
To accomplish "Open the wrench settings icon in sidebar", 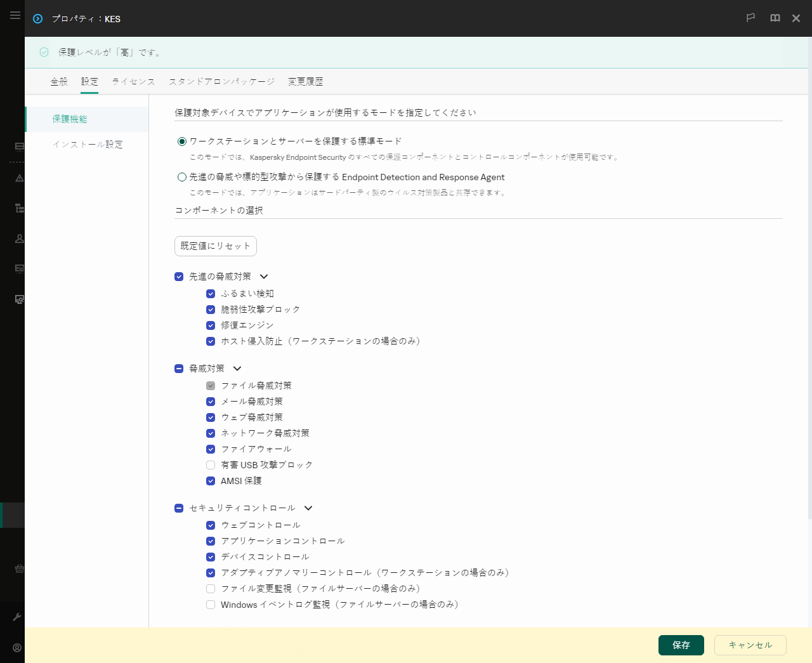I will point(17,617).
